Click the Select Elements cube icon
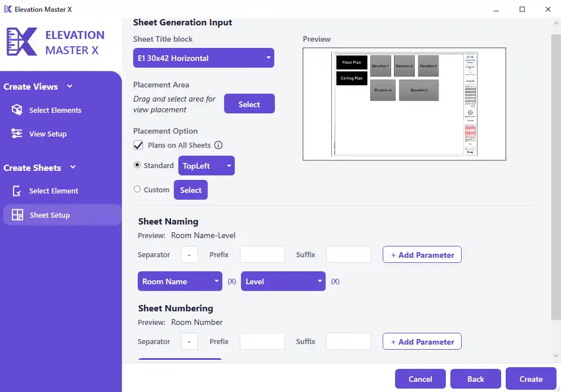Image resolution: width=561 pixels, height=392 pixels. 17,110
